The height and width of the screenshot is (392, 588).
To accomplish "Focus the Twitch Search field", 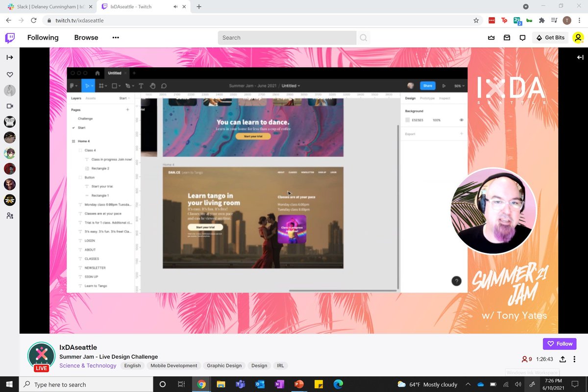I will pyautogui.click(x=287, y=38).
